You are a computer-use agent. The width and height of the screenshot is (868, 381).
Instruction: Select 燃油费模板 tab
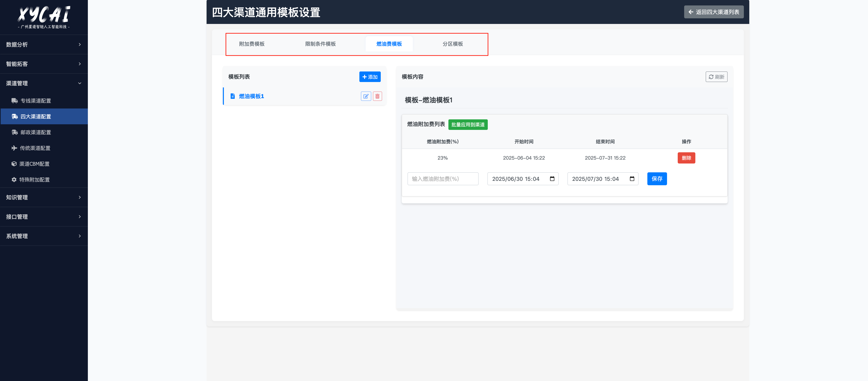[389, 44]
